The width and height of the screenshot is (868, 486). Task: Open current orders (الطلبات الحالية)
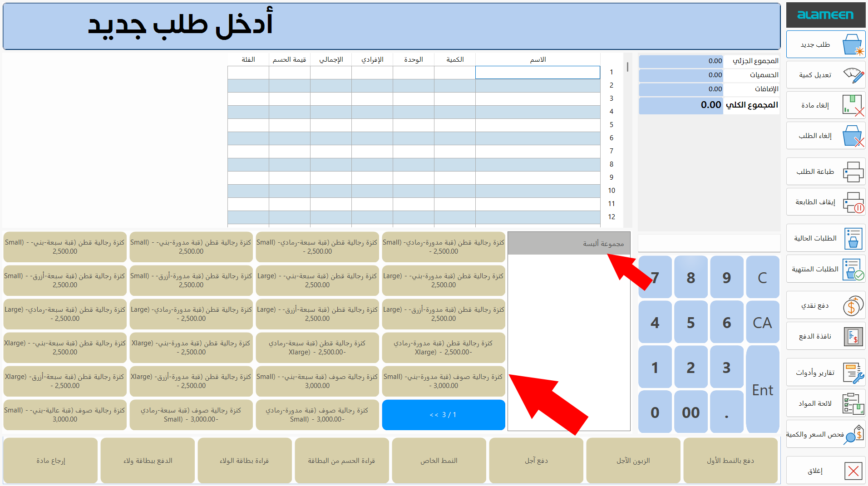point(825,238)
